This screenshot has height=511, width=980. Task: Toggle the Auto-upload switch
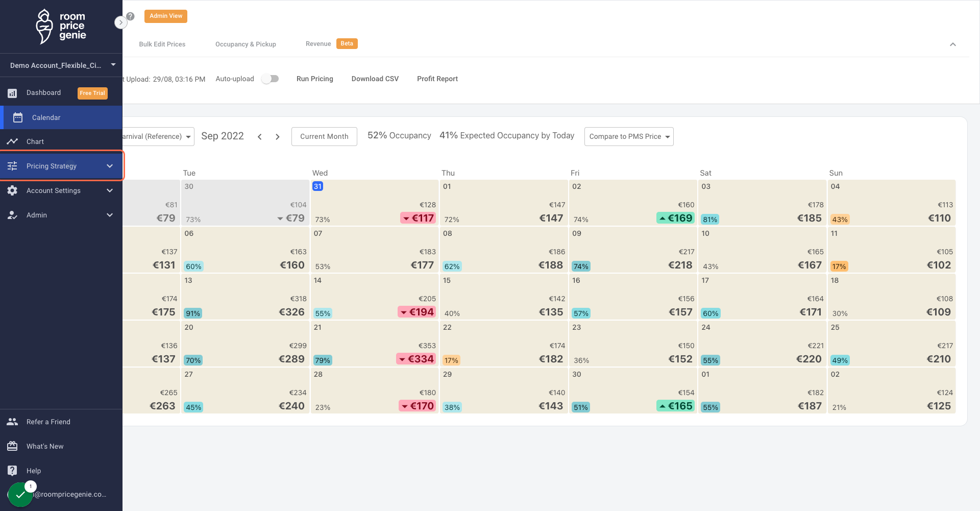270,79
